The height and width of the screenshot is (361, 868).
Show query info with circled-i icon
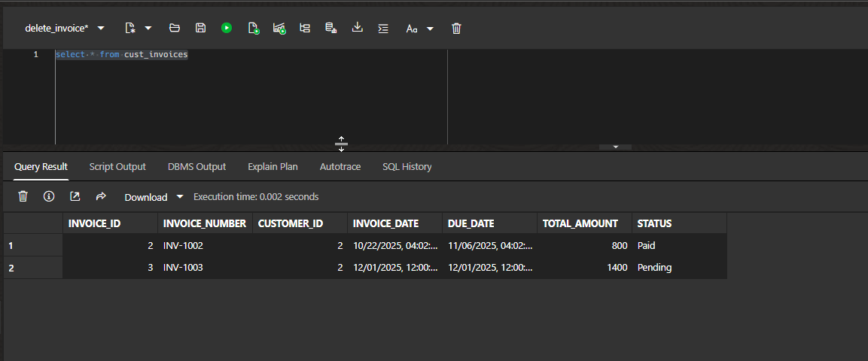pyautogui.click(x=49, y=196)
